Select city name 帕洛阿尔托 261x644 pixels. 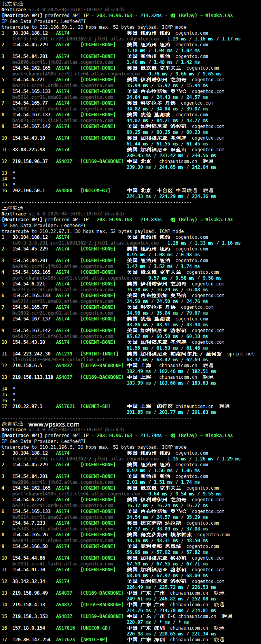coord(184,354)
